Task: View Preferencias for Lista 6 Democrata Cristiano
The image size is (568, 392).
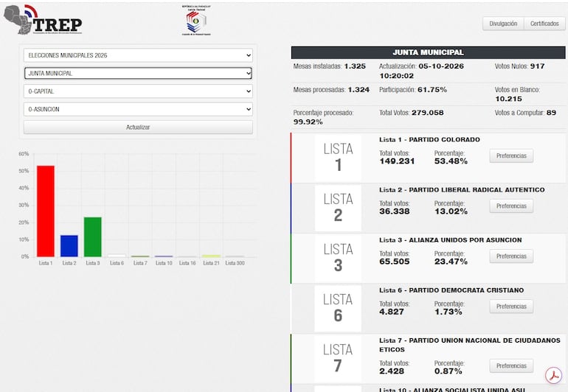Action: tap(511, 307)
